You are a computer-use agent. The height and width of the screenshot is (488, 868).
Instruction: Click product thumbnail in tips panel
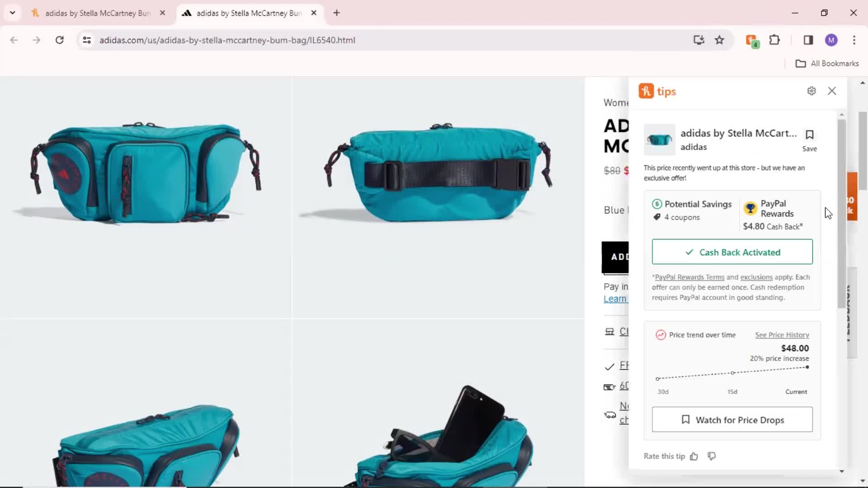click(x=659, y=140)
